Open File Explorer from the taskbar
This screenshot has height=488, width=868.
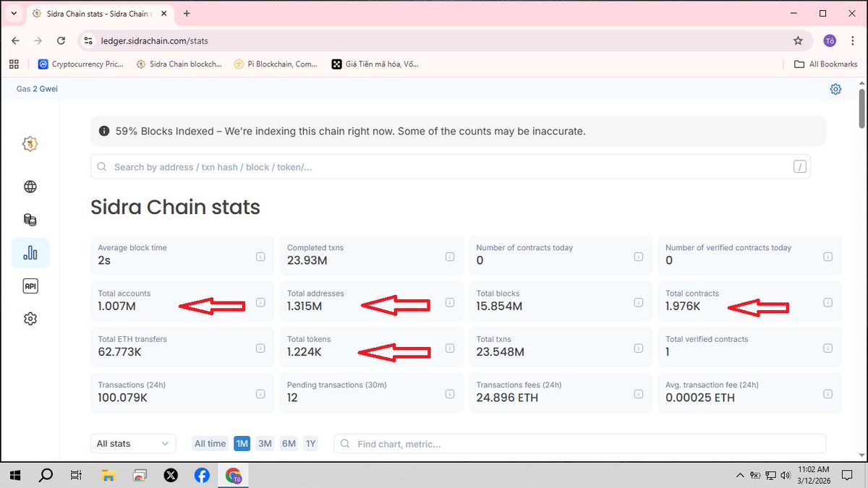coord(108,475)
